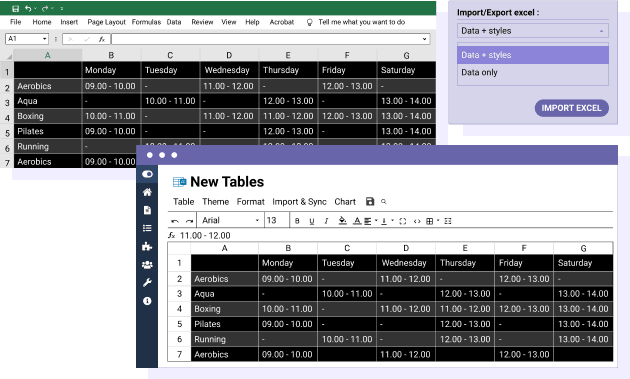
Task: Click the magnifier search icon beside save
Action: tap(384, 202)
